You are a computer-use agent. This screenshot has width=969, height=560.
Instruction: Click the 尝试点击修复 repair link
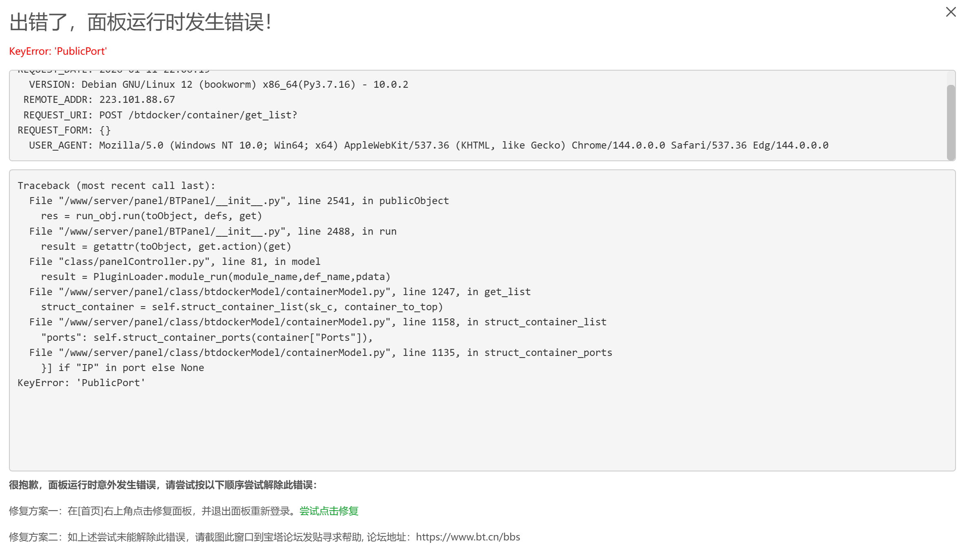tap(329, 511)
